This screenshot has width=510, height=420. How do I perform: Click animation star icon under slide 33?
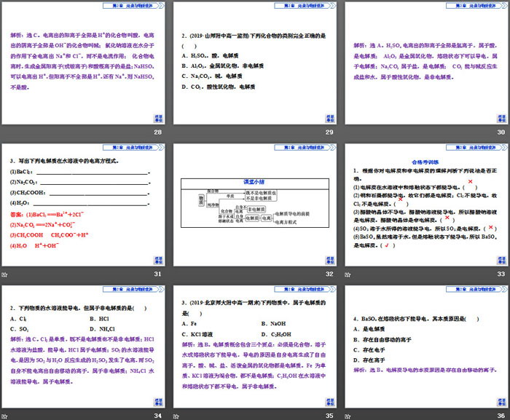click(x=348, y=274)
